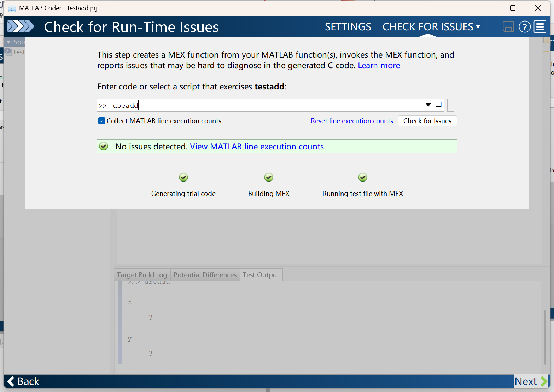The width and height of the screenshot is (554, 392).
Task: Click the 'c =' output line
Action: coord(134,303)
